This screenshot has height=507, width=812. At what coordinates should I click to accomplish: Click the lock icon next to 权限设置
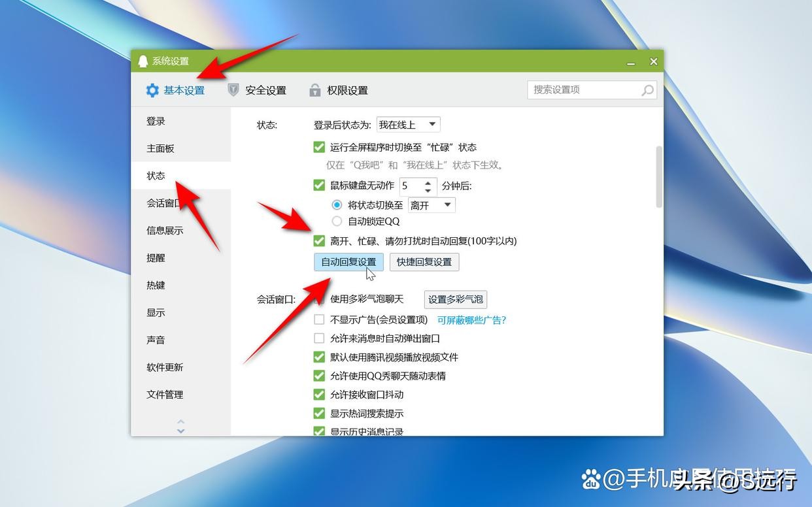(x=315, y=90)
